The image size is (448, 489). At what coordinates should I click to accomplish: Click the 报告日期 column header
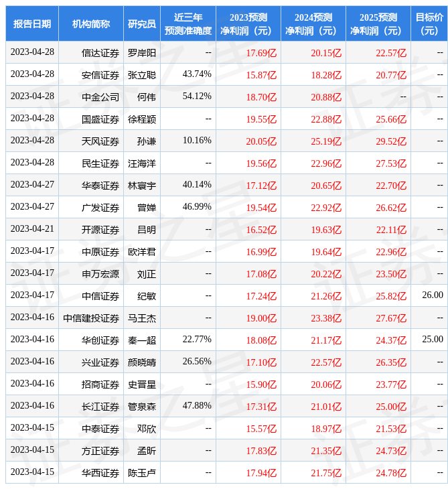click(x=32, y=23)
